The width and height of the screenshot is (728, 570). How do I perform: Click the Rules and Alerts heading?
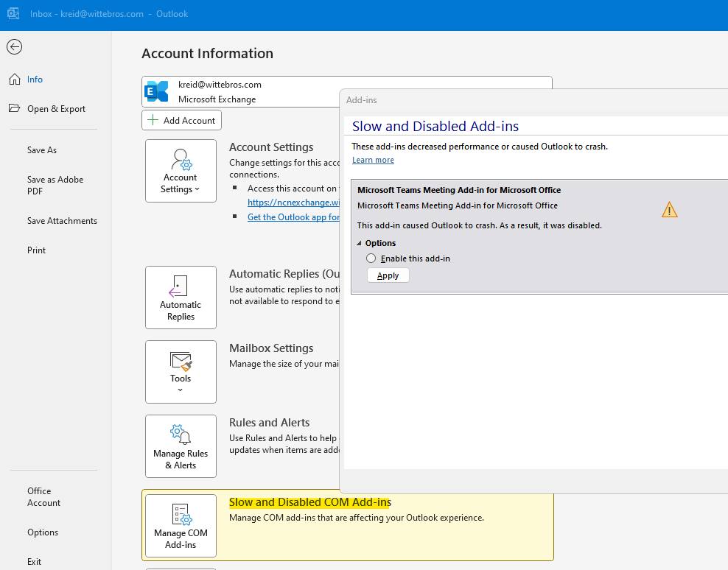(x=269, y=423)
